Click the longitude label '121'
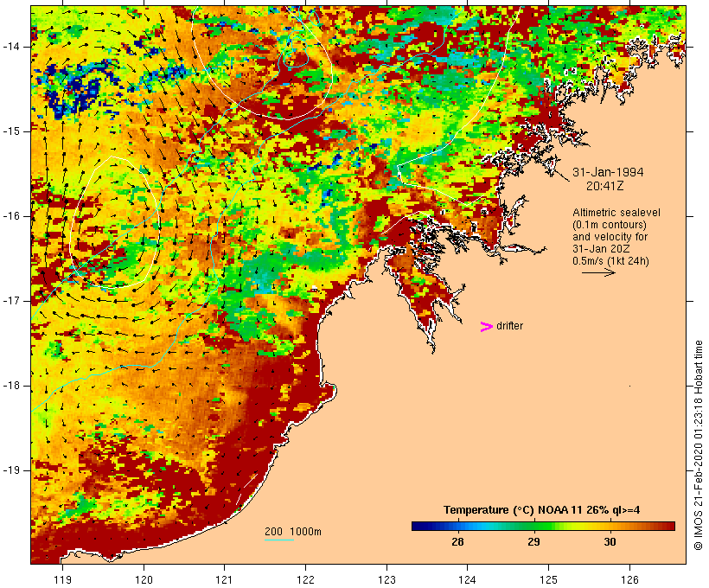The image size is (709, 588). 224,579
